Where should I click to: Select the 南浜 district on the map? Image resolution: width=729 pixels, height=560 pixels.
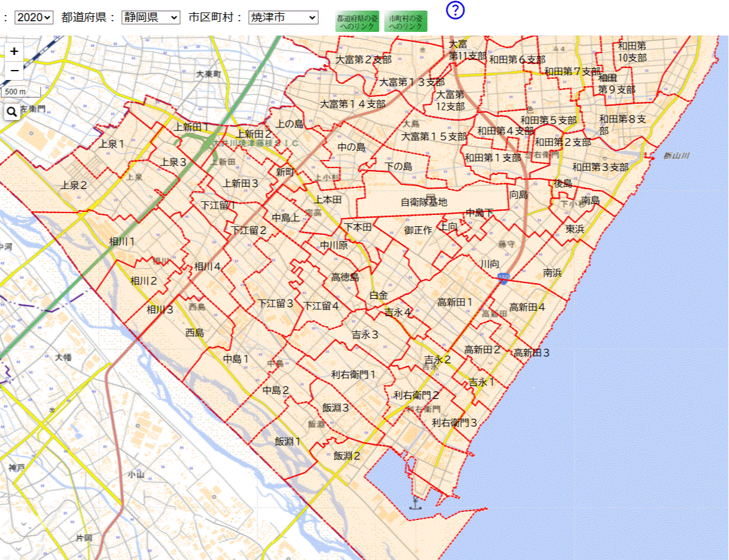click(x=552, y=272)
